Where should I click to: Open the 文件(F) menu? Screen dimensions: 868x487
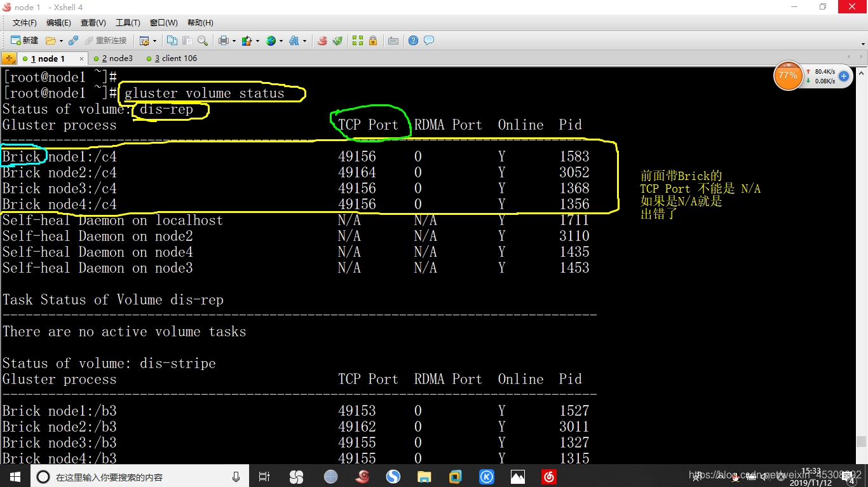[25, 23]
